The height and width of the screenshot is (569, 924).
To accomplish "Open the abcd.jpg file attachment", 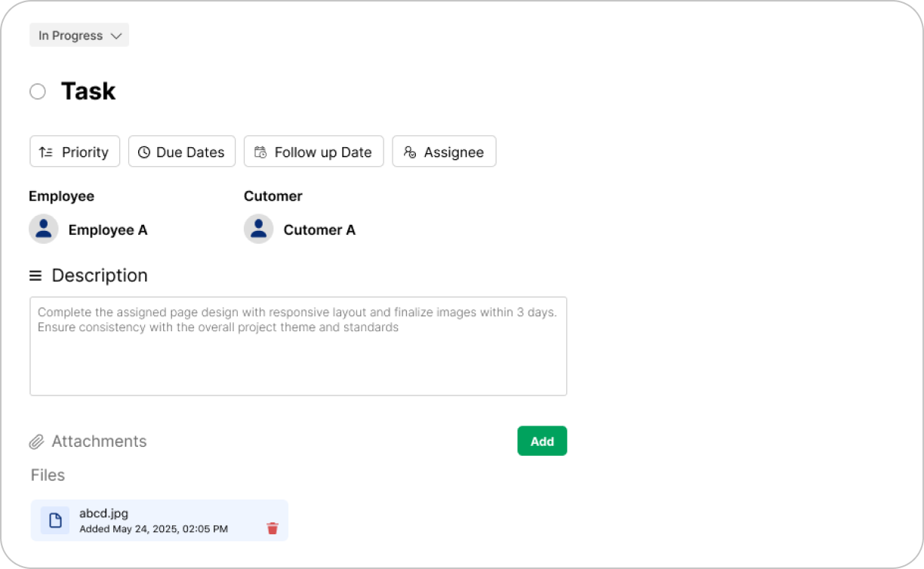I will pyautogui.click(x=103, y=514).
